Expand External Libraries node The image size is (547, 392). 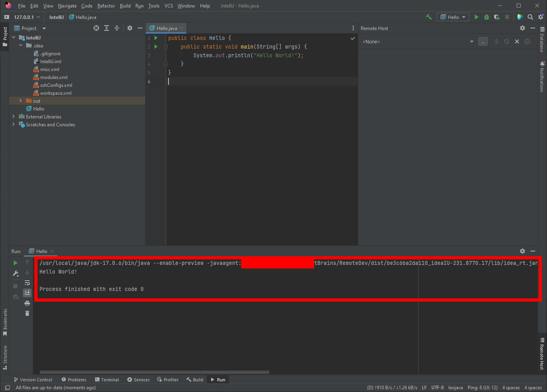coord(14,116)
